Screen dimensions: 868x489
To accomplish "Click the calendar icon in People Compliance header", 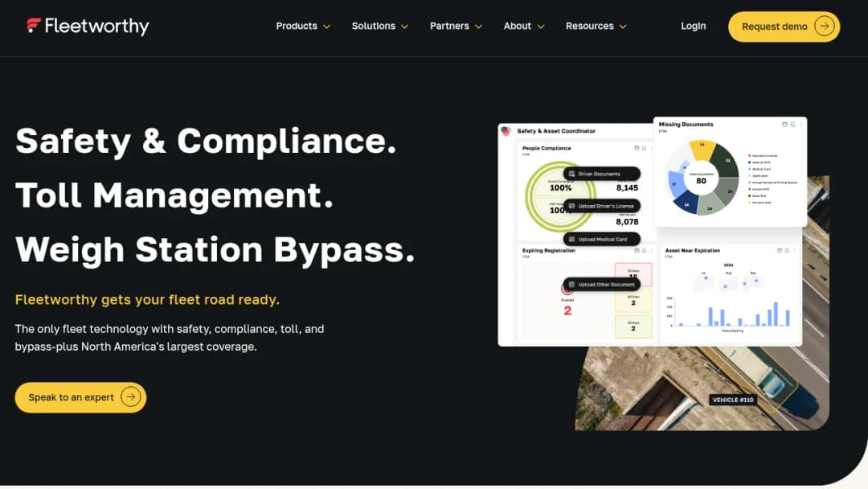I will click(x=637, y=149).
